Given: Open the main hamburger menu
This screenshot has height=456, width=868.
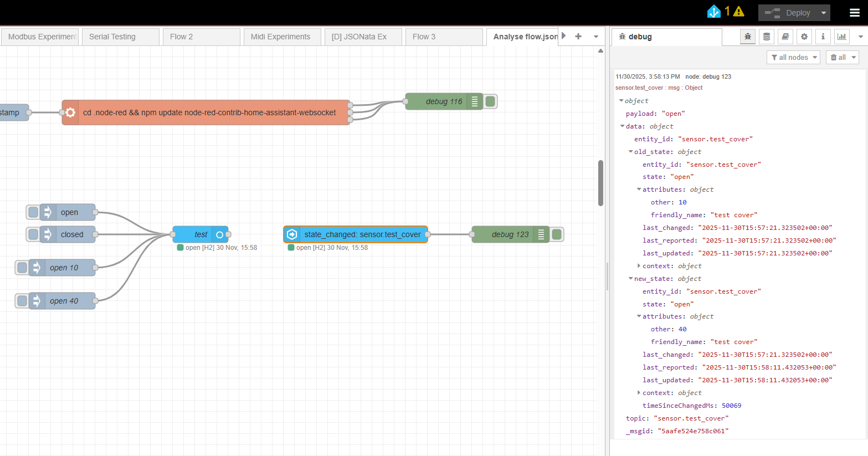Looking at the screenshot, I should pos(855,12).
